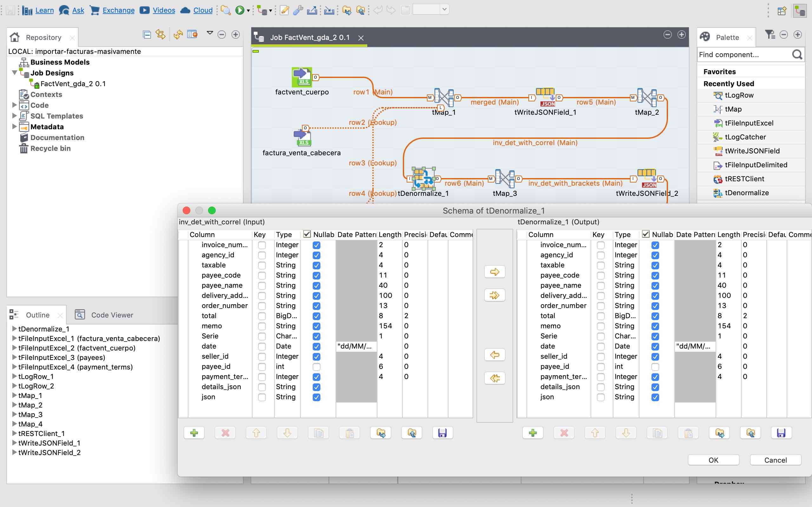
Task: Click the output schema save-as-XML disk icon
Action: (781, 433)
